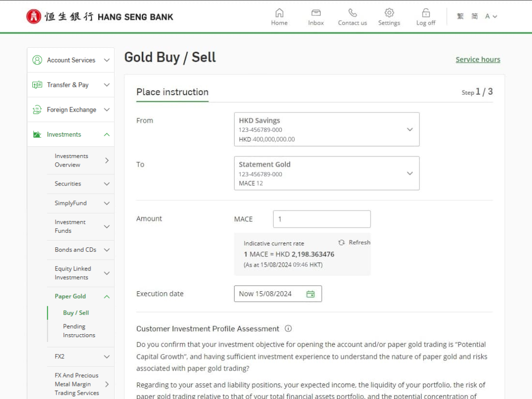Screen dimensions: 532x399
Task: Refresh the indicative current rate
Action: point(354,242)
